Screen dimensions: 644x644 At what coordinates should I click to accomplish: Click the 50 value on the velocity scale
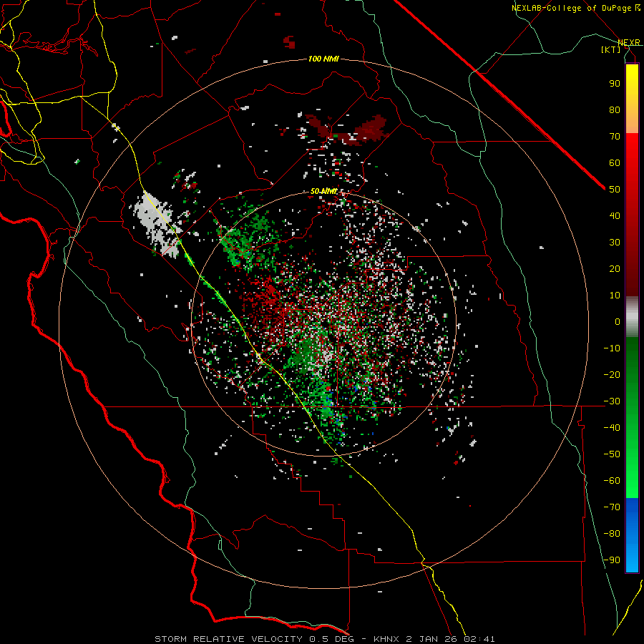tap(615, 190)
